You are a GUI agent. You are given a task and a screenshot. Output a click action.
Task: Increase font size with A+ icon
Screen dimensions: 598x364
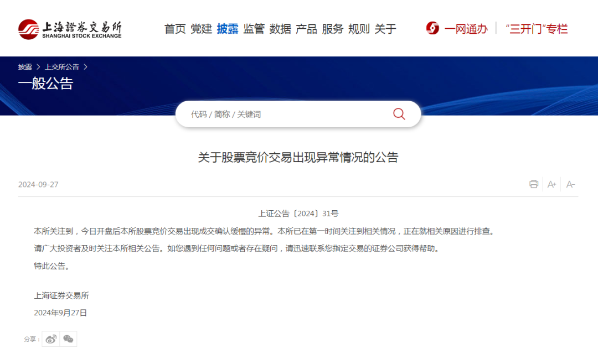551,184
